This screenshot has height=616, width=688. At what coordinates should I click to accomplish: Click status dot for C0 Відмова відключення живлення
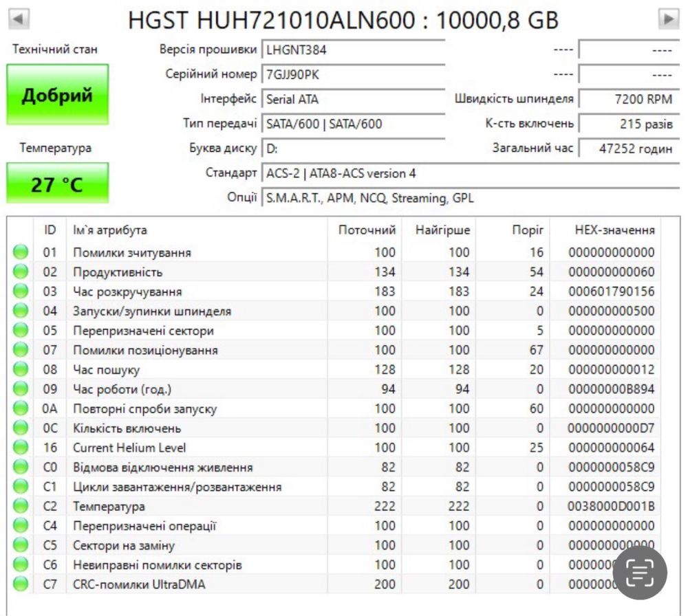(21, 467)
